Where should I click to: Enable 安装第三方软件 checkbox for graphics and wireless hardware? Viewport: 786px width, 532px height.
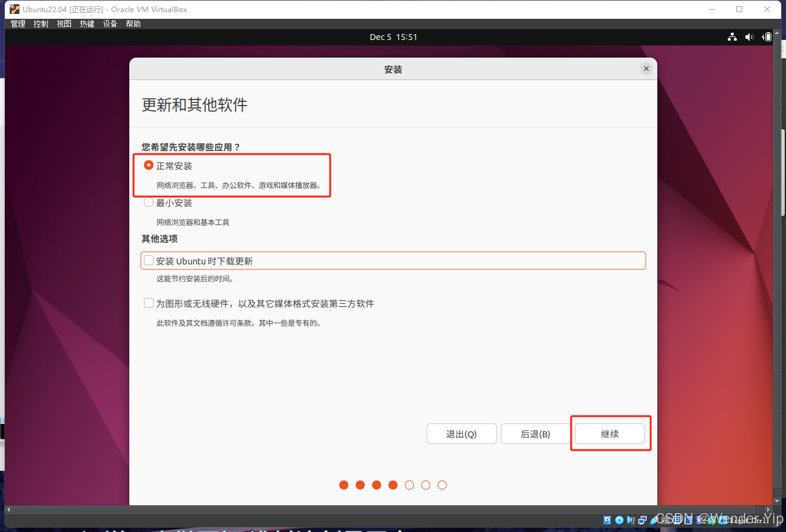click(149, 303)
